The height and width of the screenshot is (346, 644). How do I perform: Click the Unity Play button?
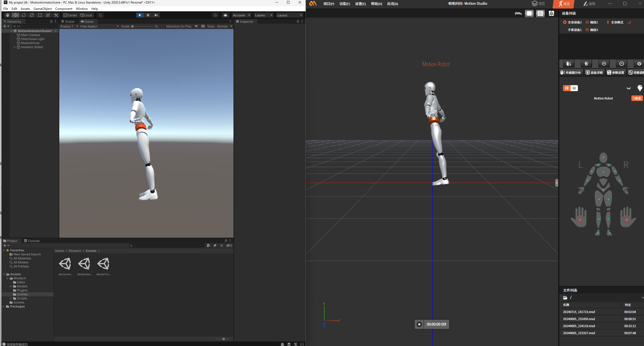140,15
